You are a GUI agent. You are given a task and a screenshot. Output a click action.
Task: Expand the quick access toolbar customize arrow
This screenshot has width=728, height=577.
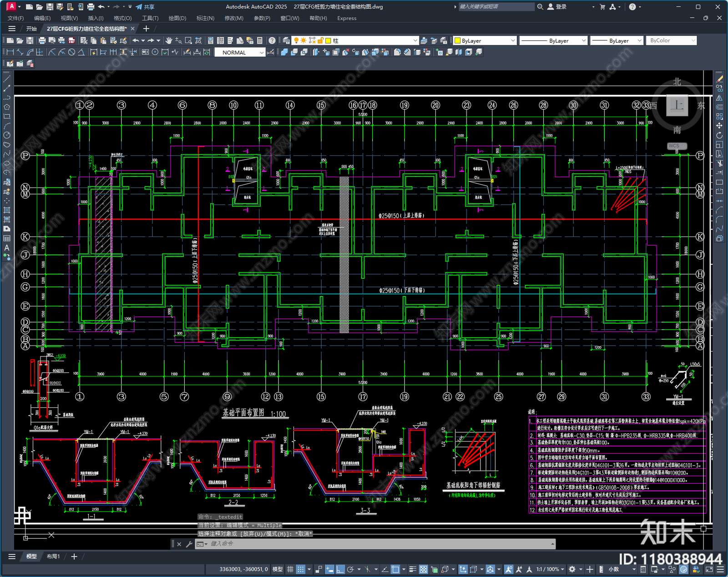(130, 7)
